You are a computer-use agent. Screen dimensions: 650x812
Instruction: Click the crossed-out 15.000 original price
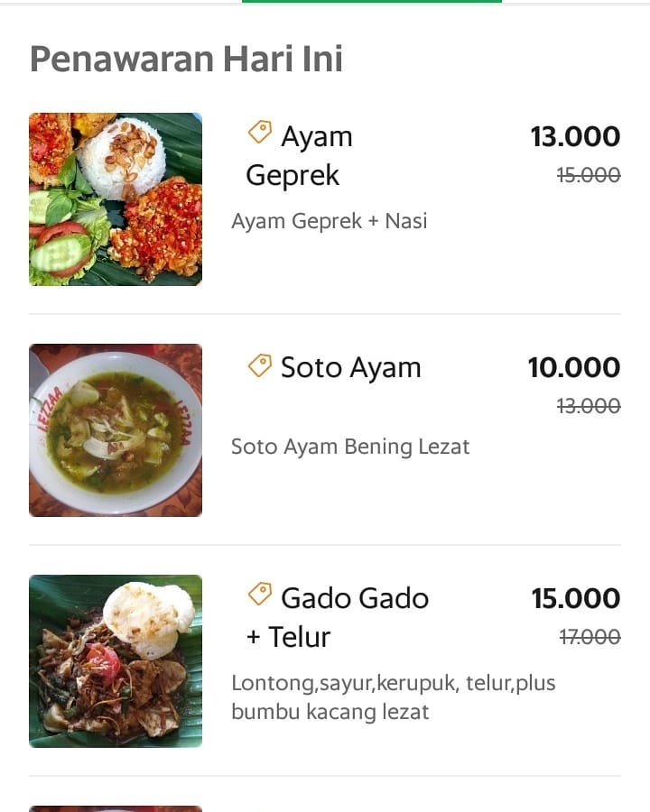(589, 176)
